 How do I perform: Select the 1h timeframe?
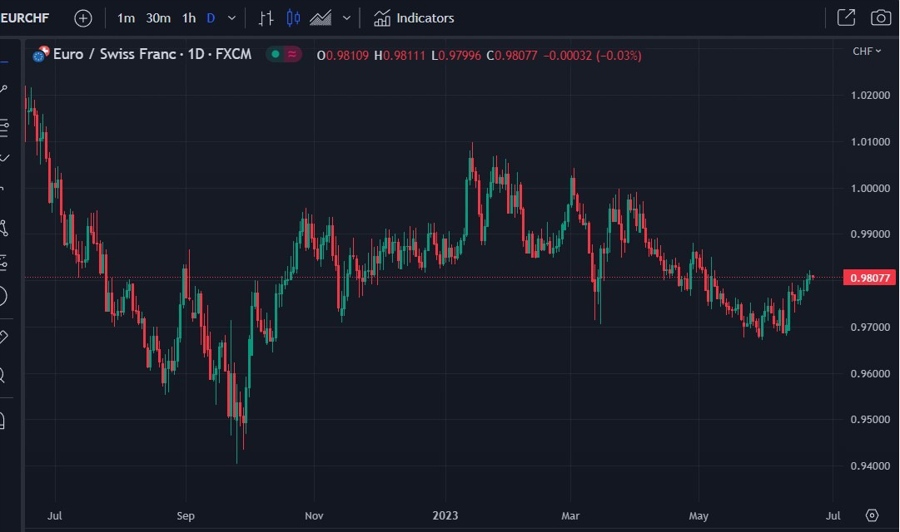pos(189,18)
